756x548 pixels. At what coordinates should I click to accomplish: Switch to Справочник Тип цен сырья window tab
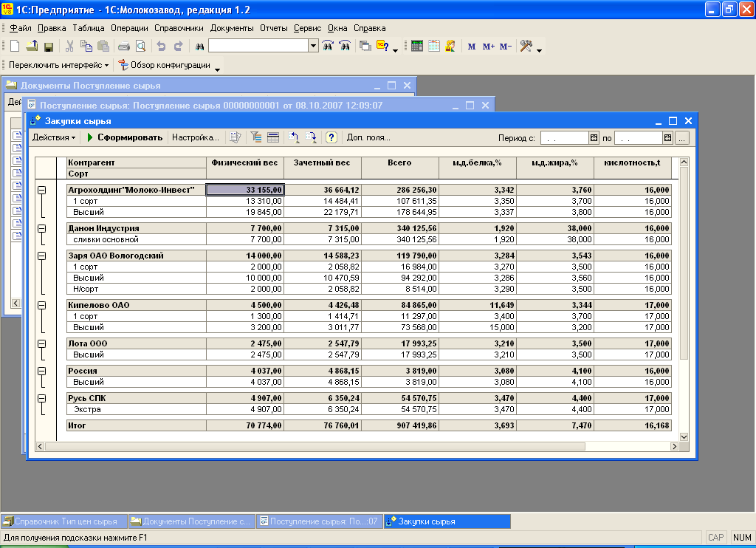(65, 521)
